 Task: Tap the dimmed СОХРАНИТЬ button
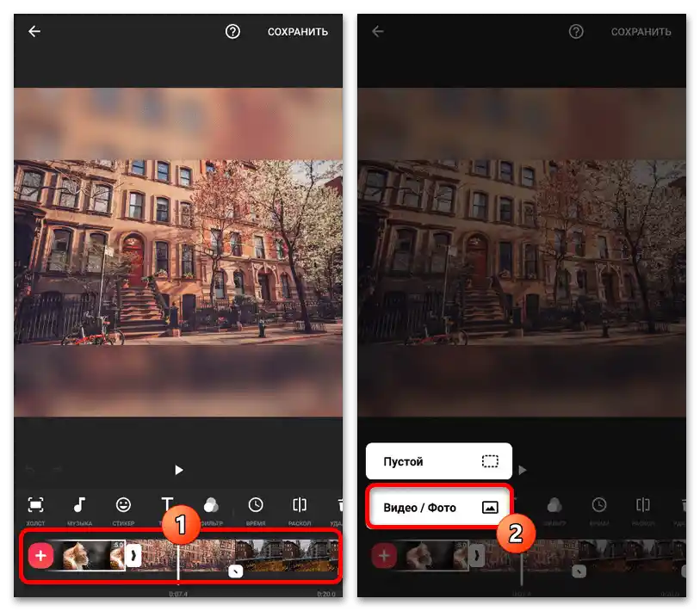click(x=641, y=32)
